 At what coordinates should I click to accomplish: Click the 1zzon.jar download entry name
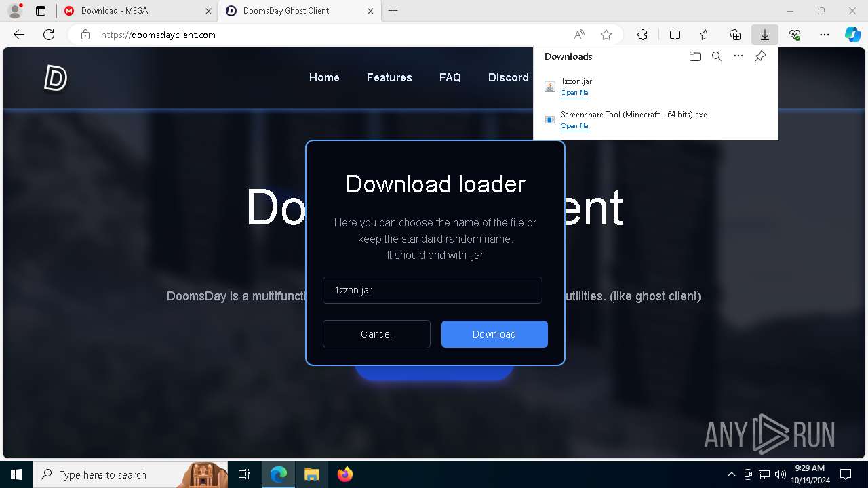[x=576, y=81]
